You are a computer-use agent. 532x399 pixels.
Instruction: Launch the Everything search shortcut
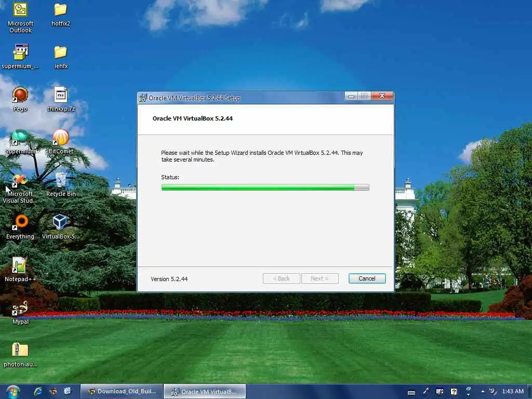tap(20, 227)
